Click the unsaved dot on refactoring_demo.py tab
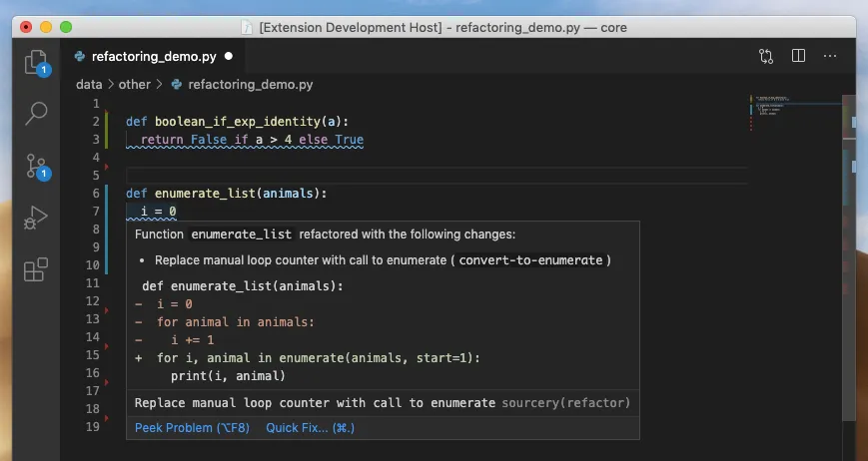 pyautogui.click(x=229, y=57)
